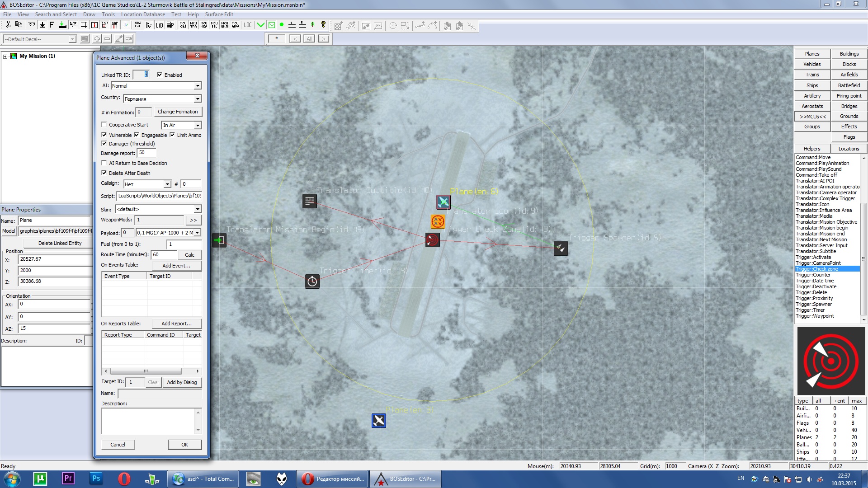Click the Airfields category button
This screenshot has height=488, width=868.
tap(849, 75)
